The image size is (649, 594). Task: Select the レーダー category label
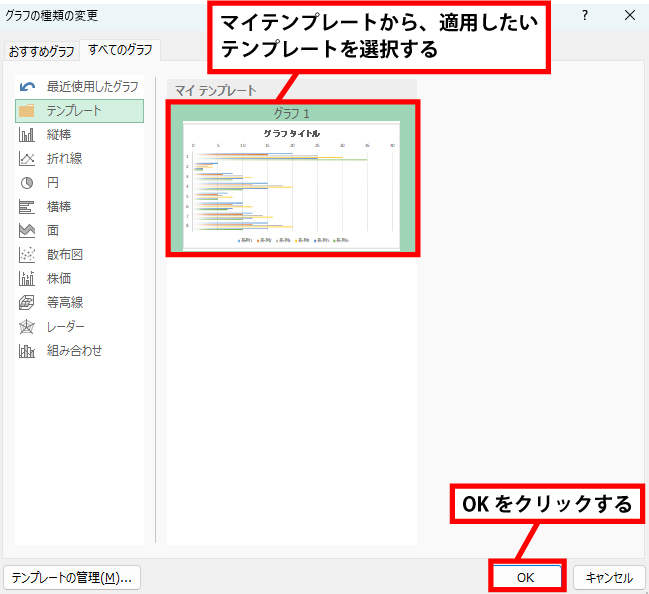tap(65, 327)
